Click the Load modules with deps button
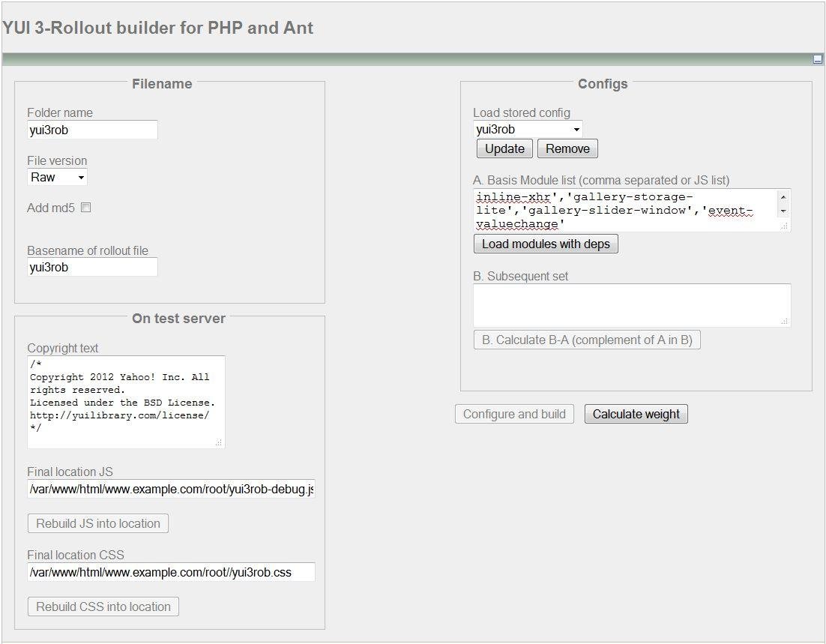Image resolution: width=826 pixels, height=644 pixels. (545, 244)
